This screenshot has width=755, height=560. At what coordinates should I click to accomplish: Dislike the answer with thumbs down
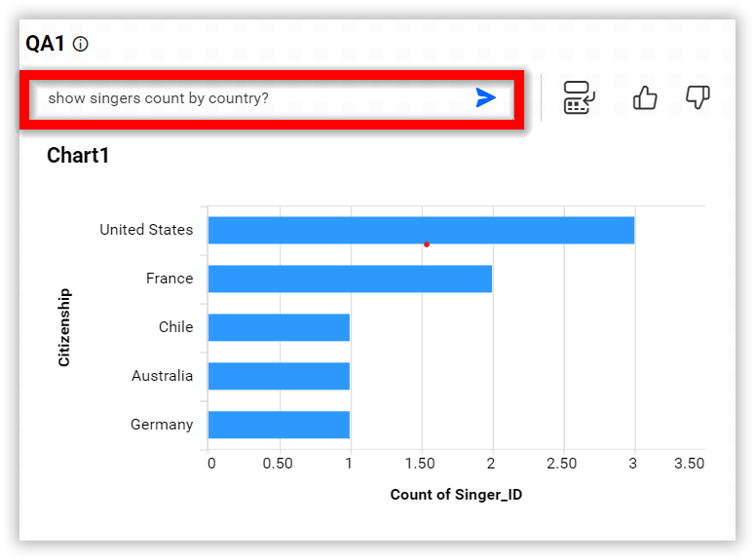click(x=698, y=97)
